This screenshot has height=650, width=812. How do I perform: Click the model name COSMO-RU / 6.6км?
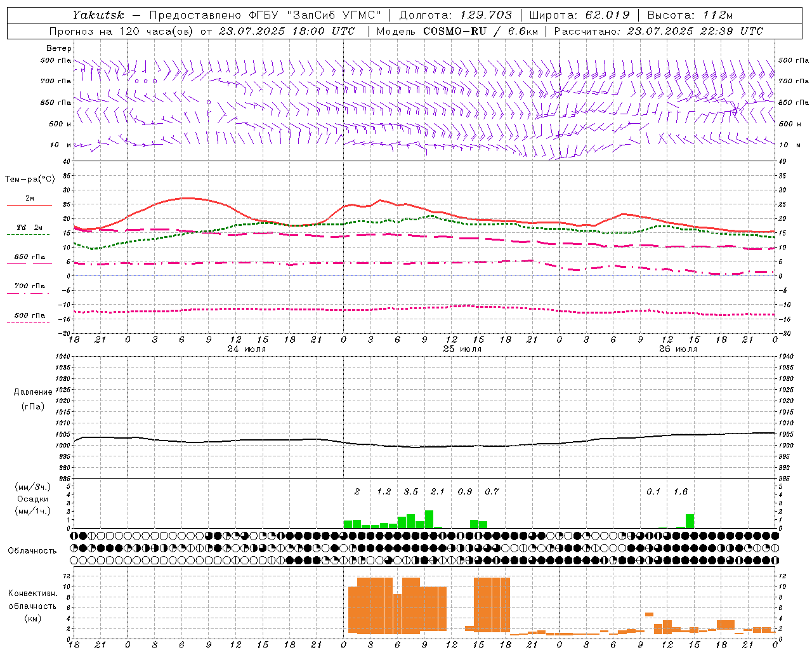click(481, 31)
